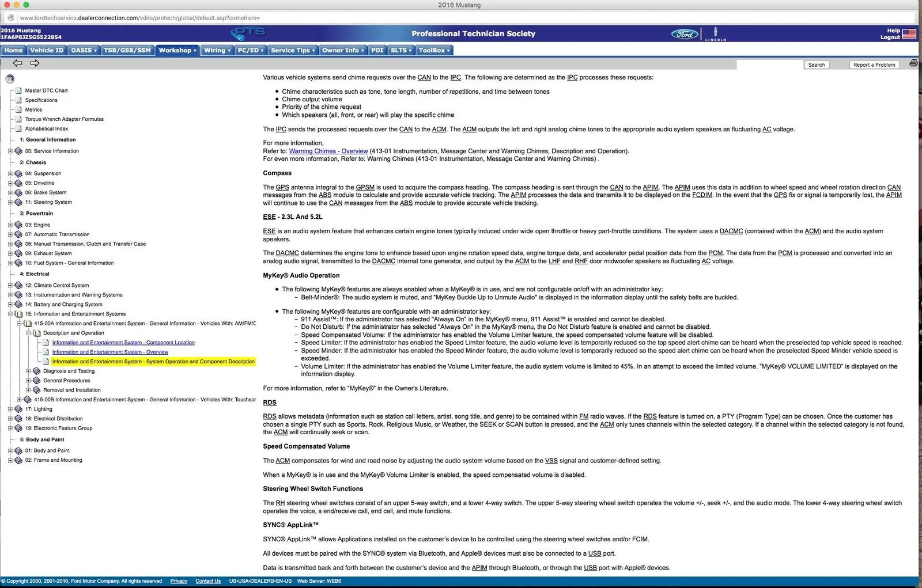Open the Home tab

click(13, 50)
